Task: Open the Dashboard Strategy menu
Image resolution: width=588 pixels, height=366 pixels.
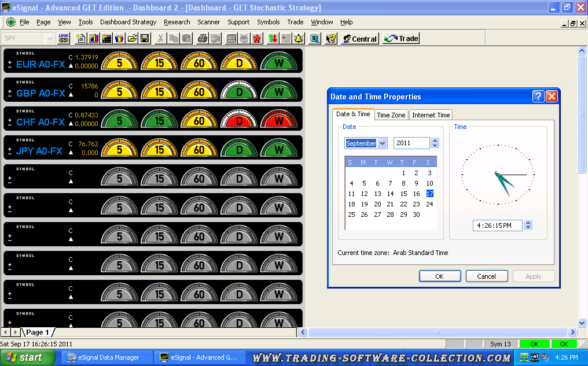Action: (128, 22)
